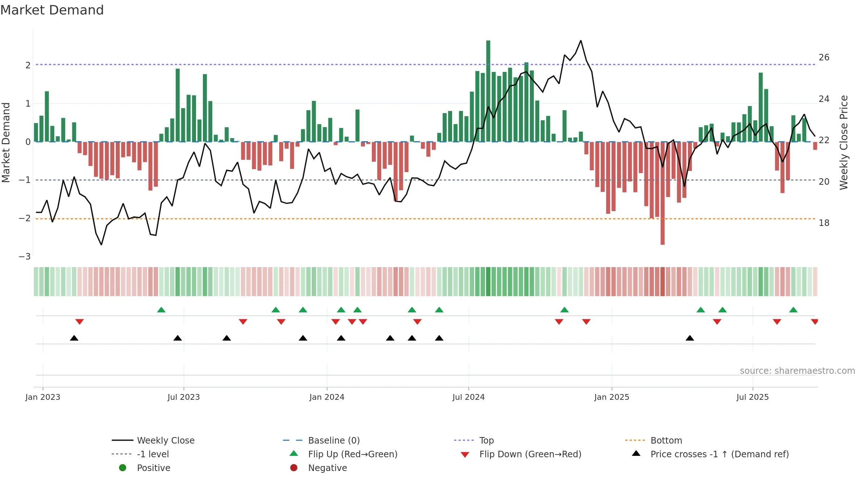Click the right axis price label '20'
Image resolution: width=868 pixels, height=488 pixels.
point(824,182)
